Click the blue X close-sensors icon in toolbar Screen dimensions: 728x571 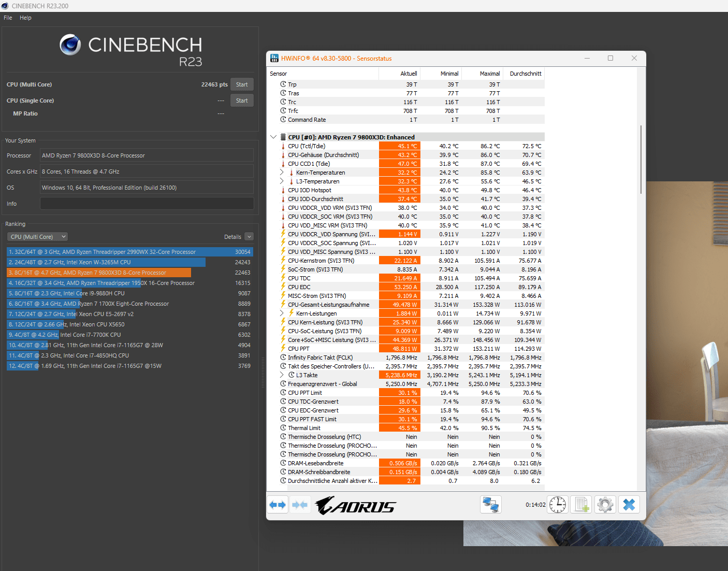tap(629, 505)
